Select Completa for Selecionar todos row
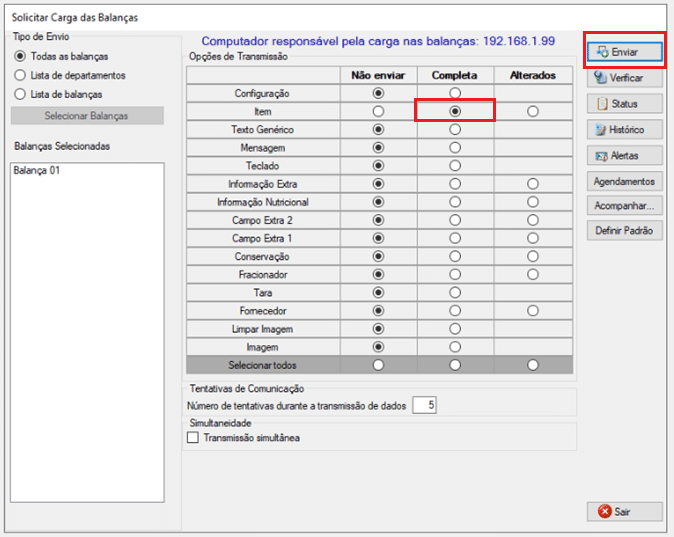This screenshot has height=537, width=674. pos(455,365)
